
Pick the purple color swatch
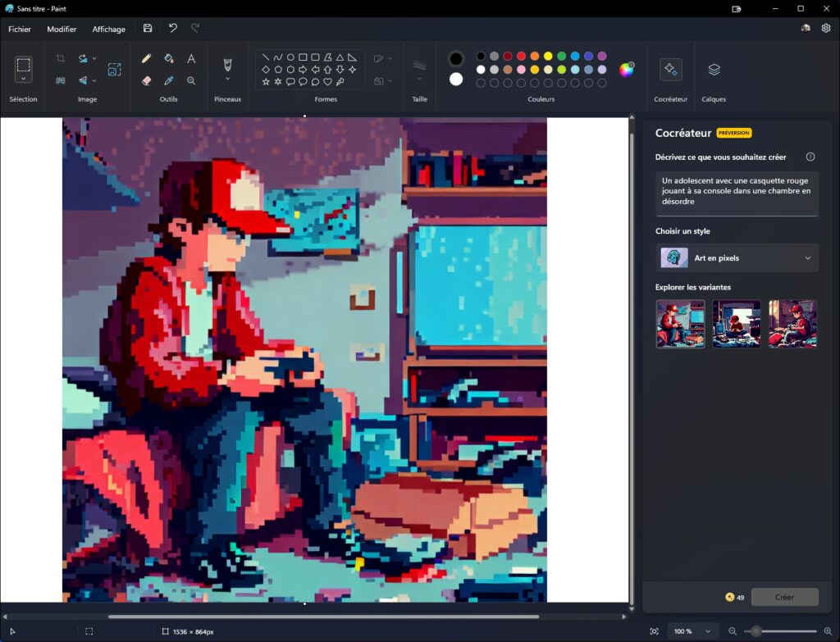point(602,56)
